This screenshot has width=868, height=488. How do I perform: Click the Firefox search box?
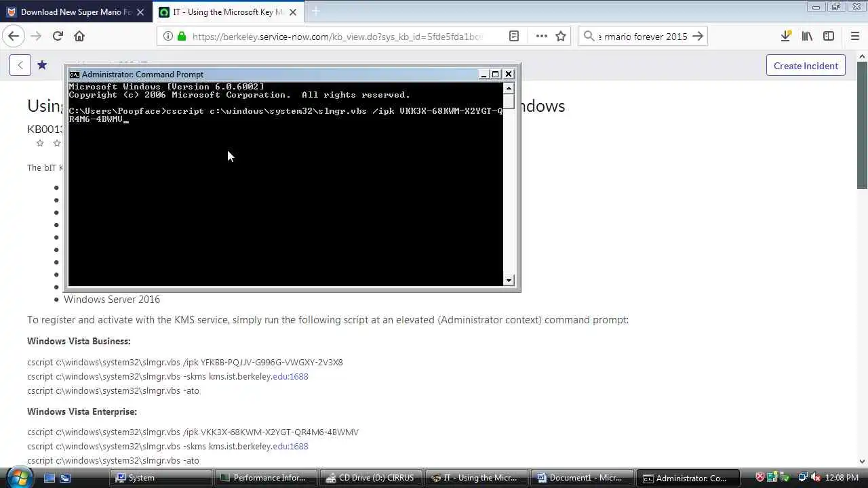point(643,37)
